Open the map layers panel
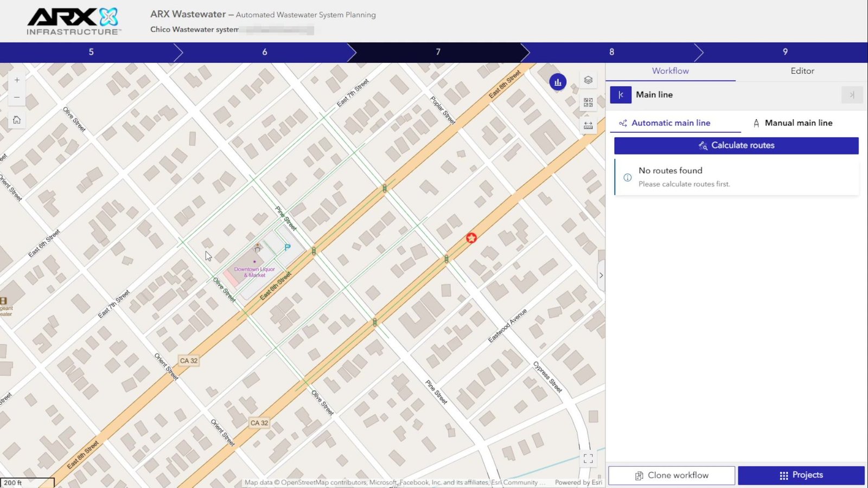The width and height of the screenshot is (868, 488). click(588, 80)
